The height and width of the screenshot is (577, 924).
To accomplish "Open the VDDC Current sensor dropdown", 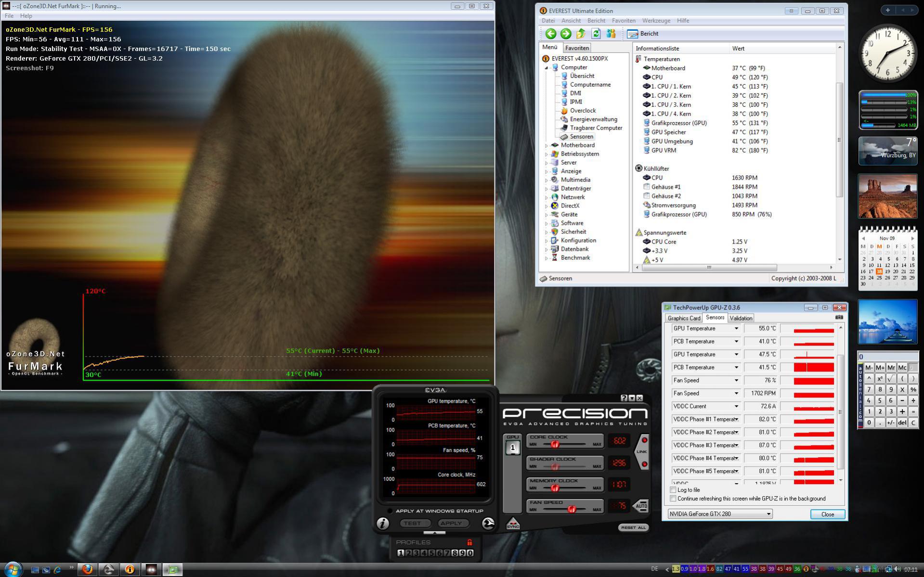I will pos(736,407).
